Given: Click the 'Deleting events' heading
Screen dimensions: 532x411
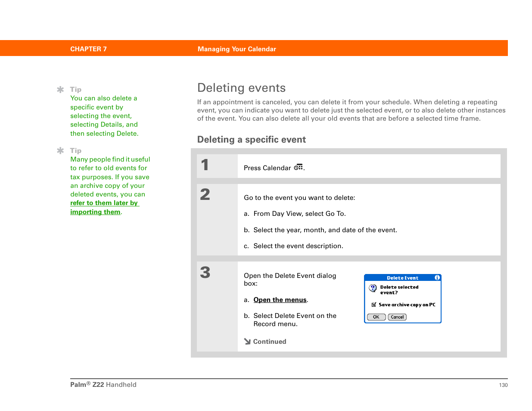Looking at the screenshot, I should 241,88.
